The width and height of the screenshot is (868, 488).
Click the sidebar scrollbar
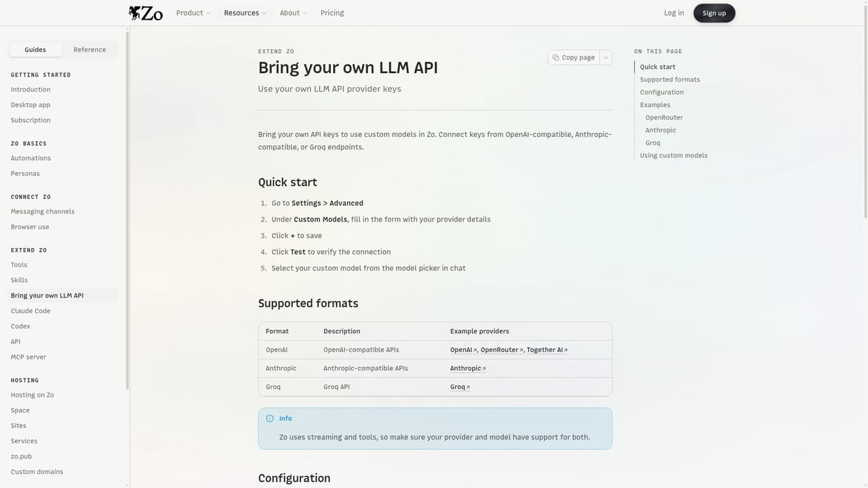[127, 210]
